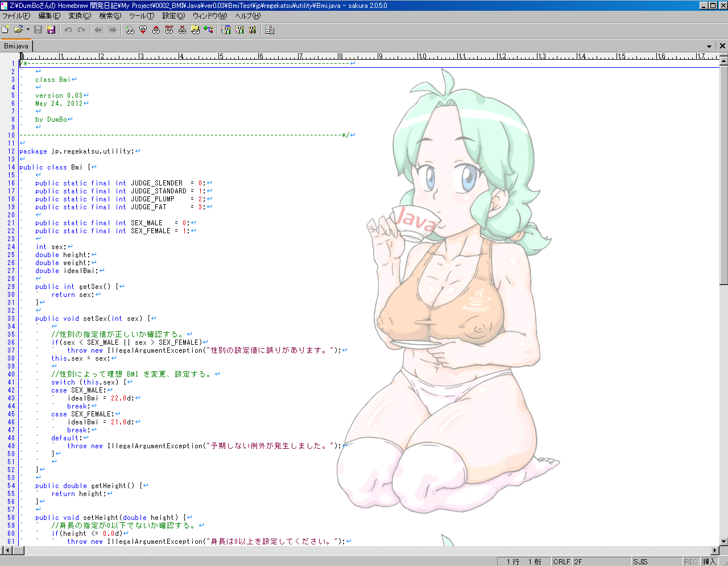The height and width of the screenshot is (566, 728).
Task: Click the 'May 24, 2012' comment line
Action: click(x=59, y=104)
